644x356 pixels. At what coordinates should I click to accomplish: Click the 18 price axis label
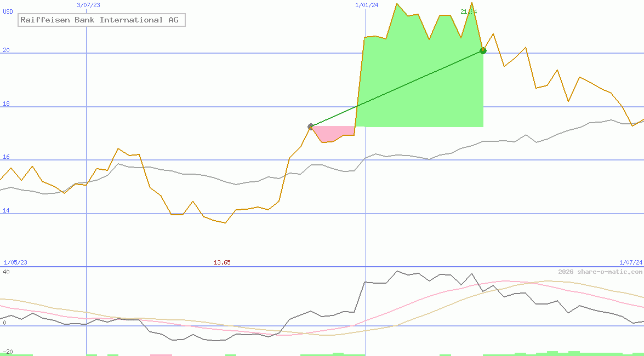[6, 104]
